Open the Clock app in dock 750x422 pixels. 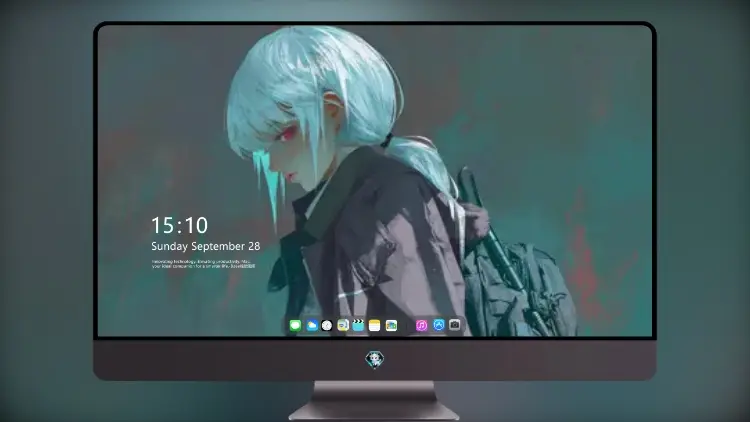coord(327,326)
